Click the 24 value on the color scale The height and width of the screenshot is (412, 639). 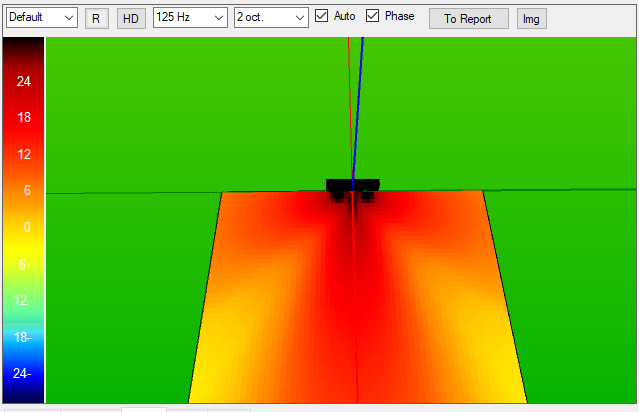[x=24, y=81]
